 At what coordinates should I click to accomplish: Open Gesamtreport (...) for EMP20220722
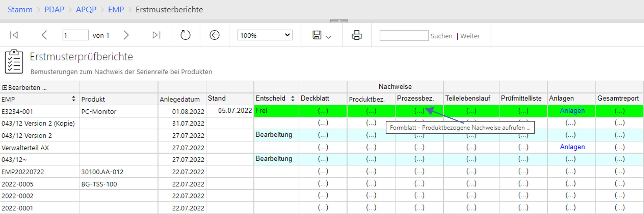point(620,171)
